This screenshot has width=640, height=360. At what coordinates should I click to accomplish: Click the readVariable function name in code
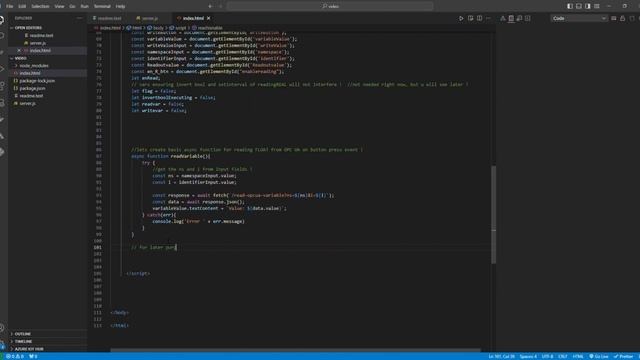[x=187, y=156]
